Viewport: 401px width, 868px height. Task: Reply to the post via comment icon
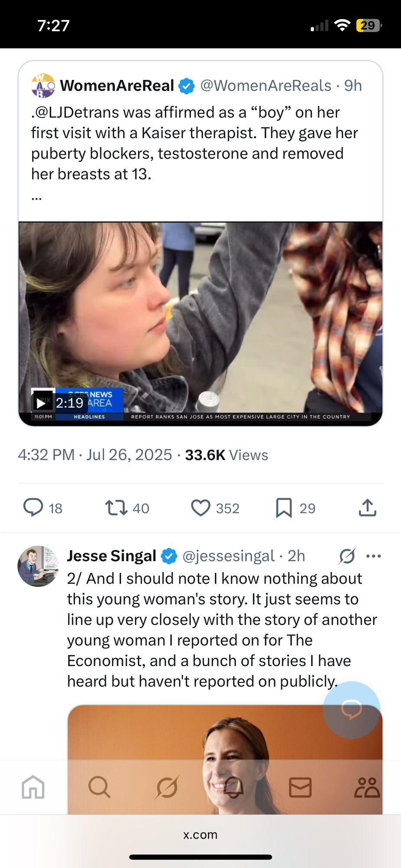tap(33, 507)
